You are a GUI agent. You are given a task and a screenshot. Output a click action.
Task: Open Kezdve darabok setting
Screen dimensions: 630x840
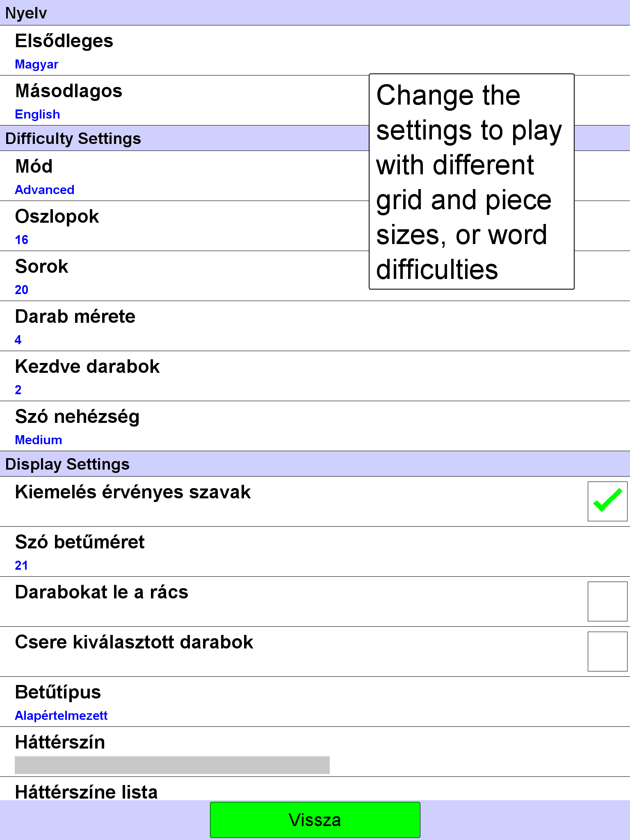[315, 376]
